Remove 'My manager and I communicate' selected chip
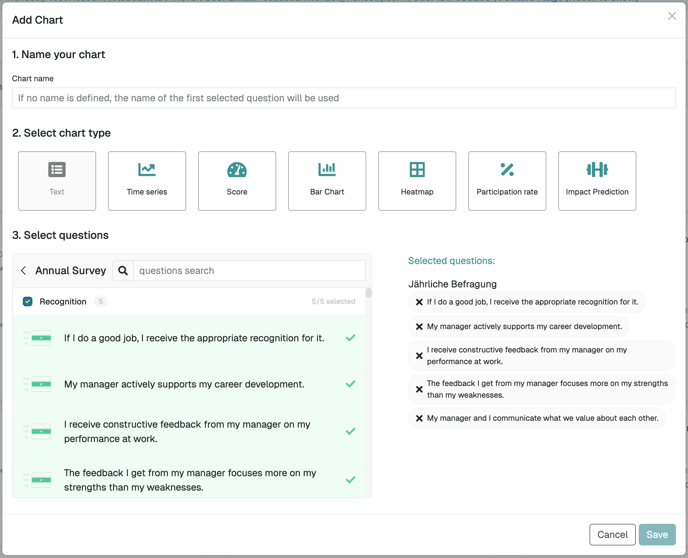 coord(419,418)
